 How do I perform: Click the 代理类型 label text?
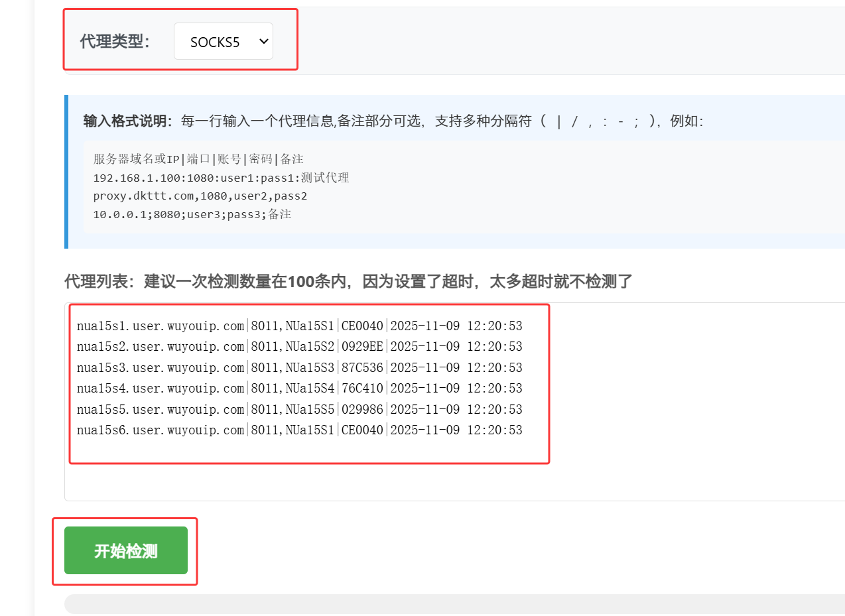pyautogui.click(x=115, y=42)
